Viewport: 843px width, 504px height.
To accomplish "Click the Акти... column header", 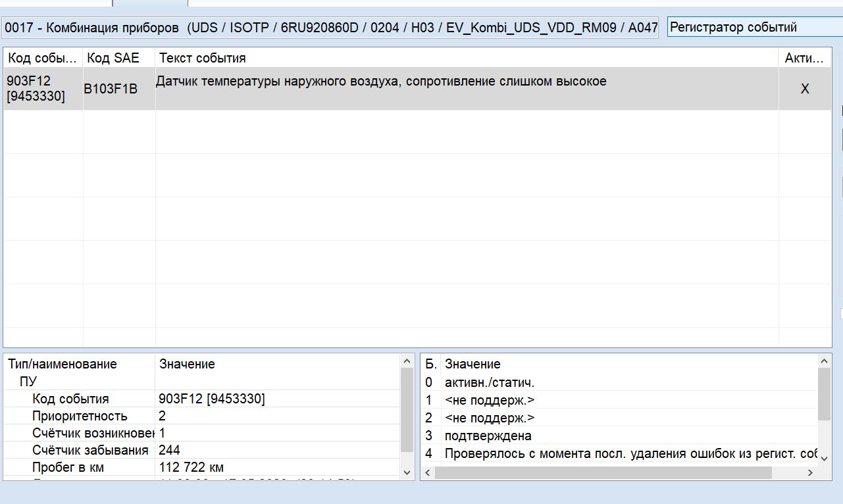I will (x=804, y=58).
